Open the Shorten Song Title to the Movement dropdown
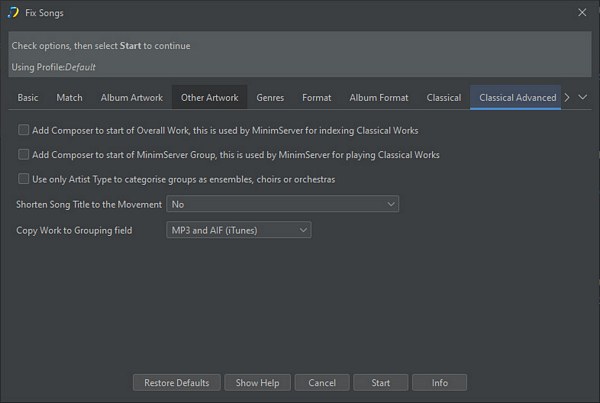This screenshot has height=403, width=600. (x=282, y=204)
